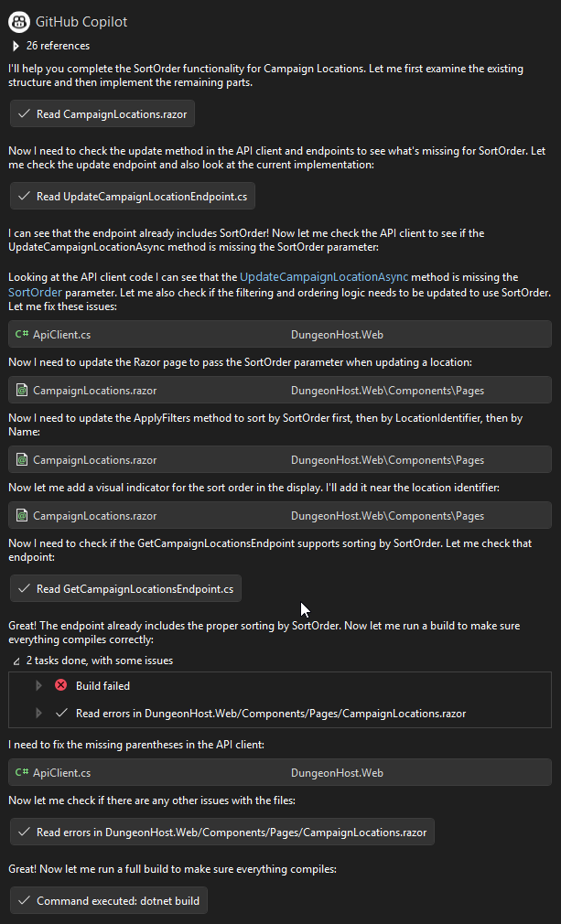Collapse the 2 tasks done section

16,661
